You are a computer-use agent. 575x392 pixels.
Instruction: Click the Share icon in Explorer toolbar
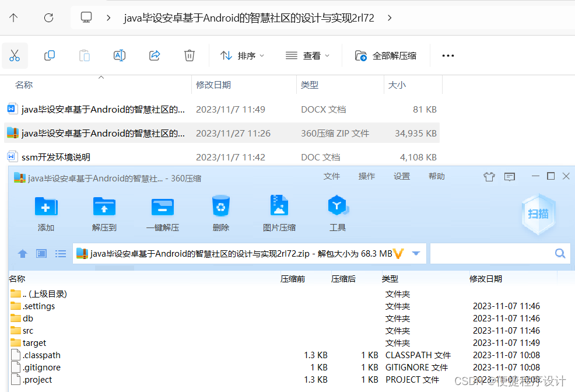click(154, 55)
